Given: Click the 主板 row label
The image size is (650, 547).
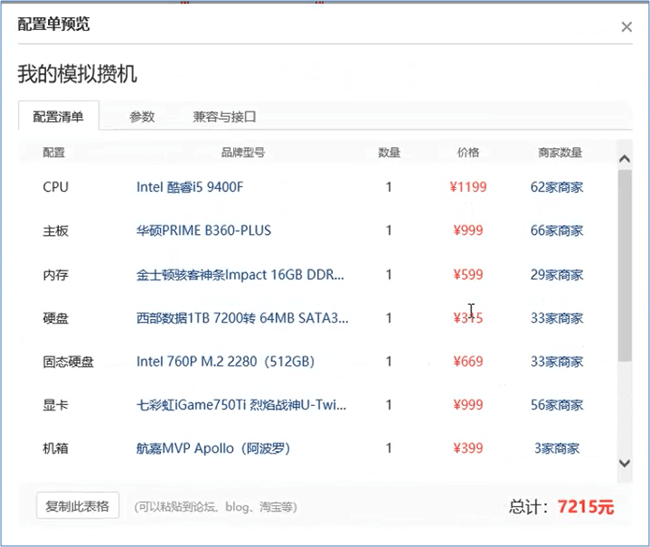Looking at the screenshot, I should [56, 230].
